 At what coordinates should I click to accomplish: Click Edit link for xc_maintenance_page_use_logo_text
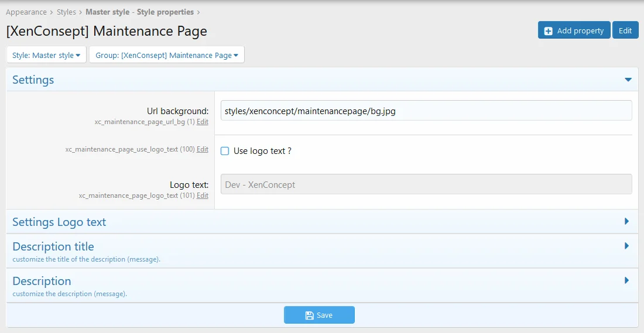point(202,149)
